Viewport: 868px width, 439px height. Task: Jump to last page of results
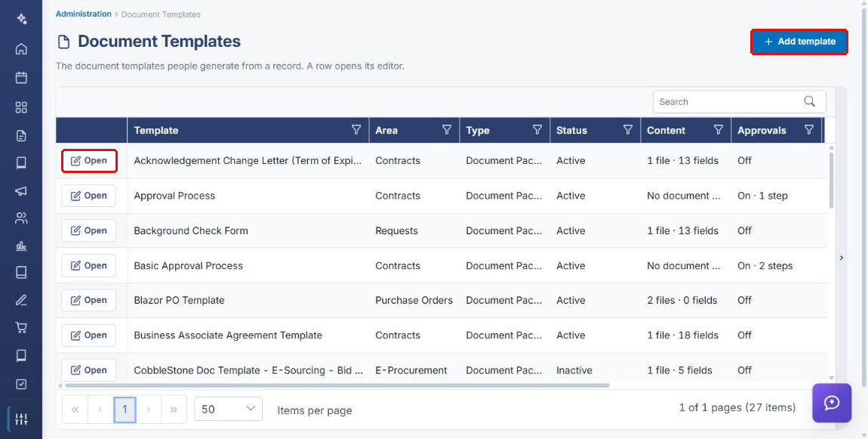click(174, 410)
